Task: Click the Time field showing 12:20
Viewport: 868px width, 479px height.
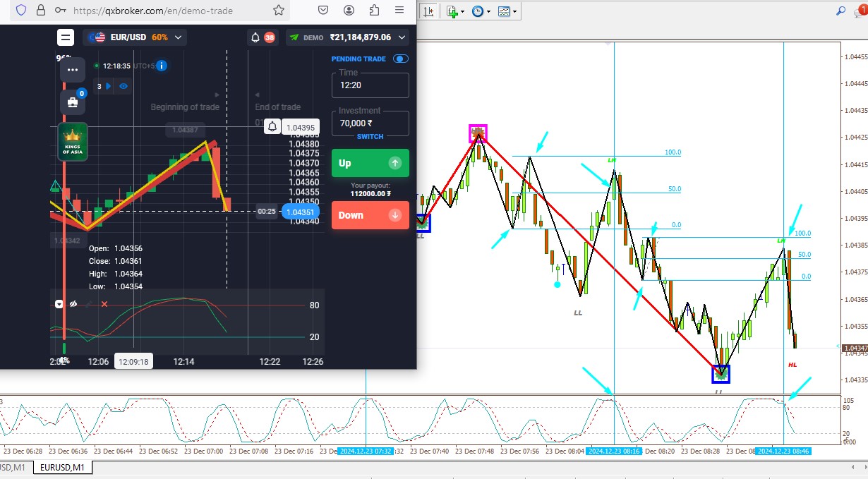Action: pyautogui.click(x=370, y=85)
